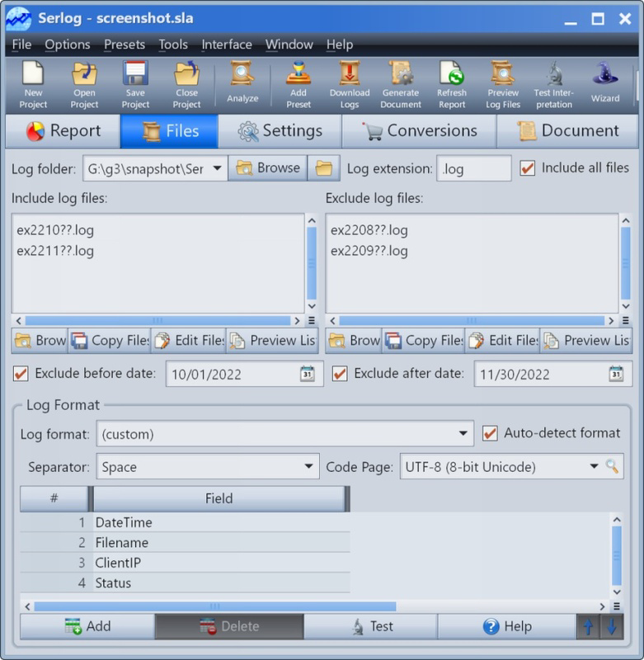Expand the Log folder path dropdown
644x660 pixels.
tap(217, 168)
